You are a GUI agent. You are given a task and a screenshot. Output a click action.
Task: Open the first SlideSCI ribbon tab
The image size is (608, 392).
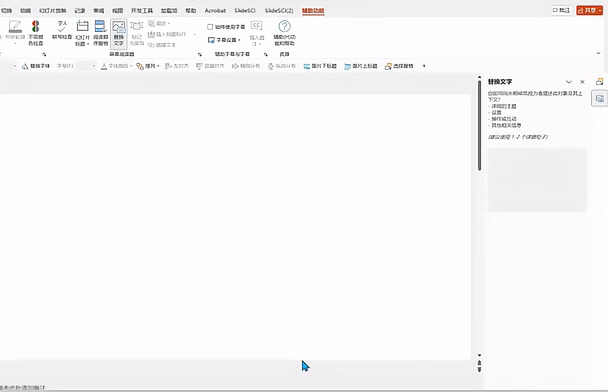coord(245,10)
